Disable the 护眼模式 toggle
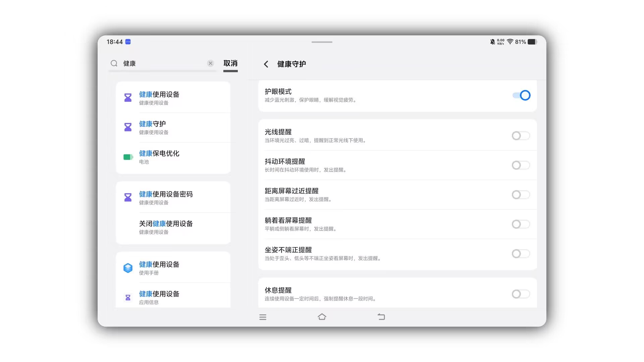Image resolution: width=644 pixels, height=362 pixels. (521, 96)
